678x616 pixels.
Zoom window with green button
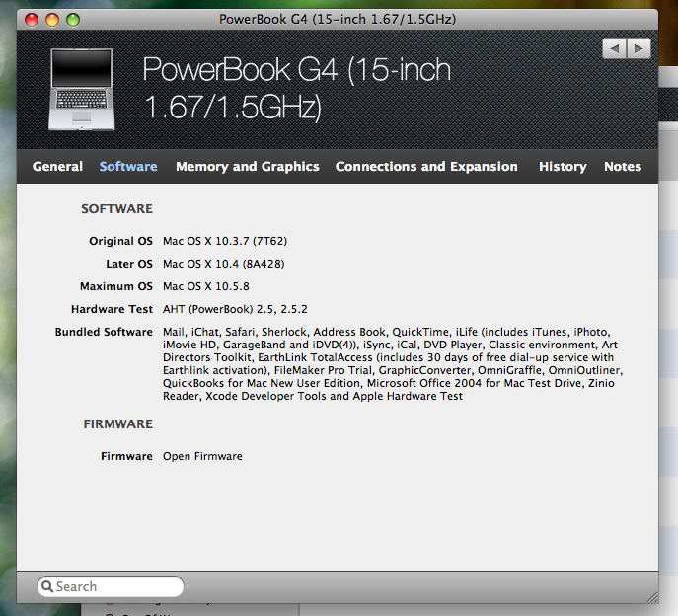pyautogui.click(x=73, y=20)
